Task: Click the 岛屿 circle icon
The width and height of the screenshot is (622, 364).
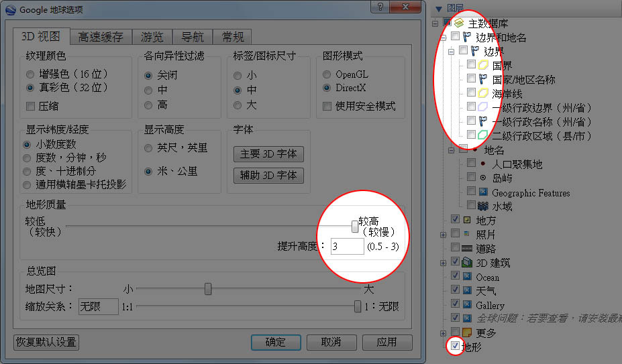Action: click(x=482, y=178)
